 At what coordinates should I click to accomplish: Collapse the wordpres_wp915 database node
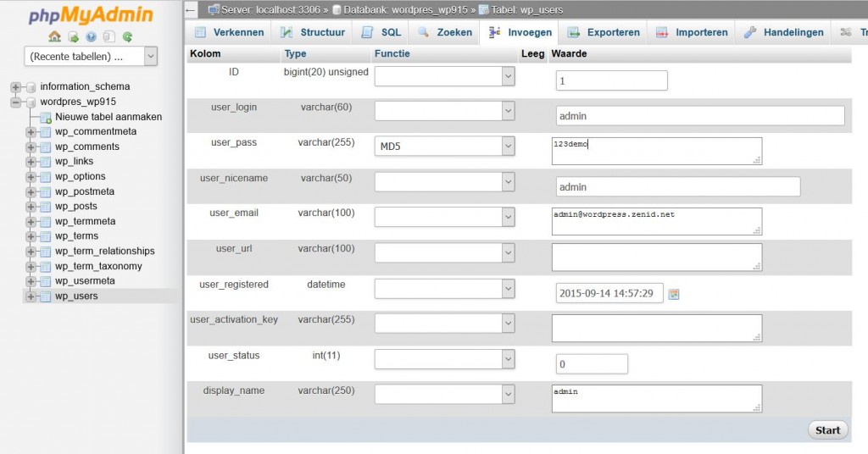coord(15,102)
